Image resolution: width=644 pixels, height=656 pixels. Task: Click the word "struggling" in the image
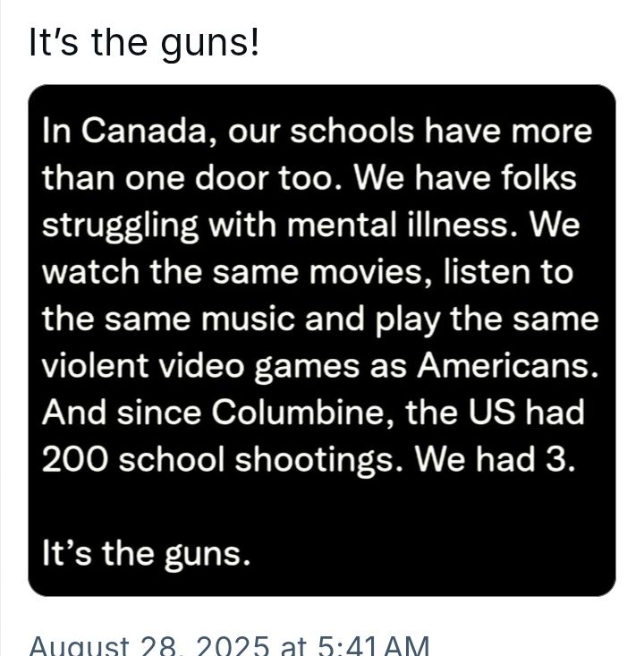120,226
